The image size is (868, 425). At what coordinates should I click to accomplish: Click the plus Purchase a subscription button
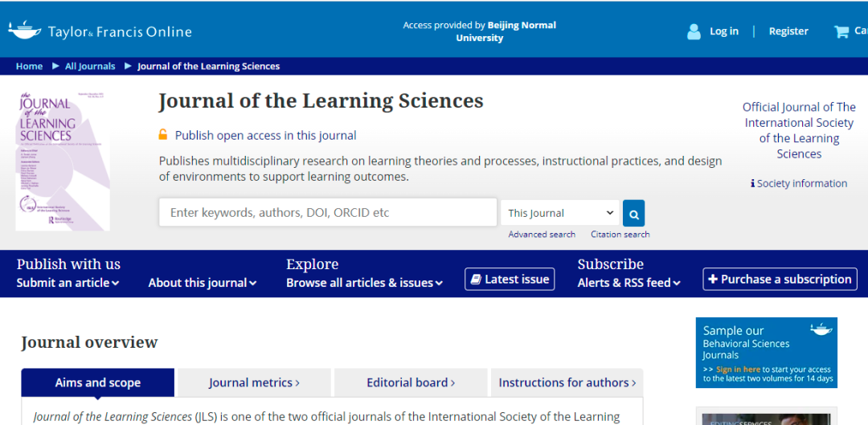click(780, 279)
